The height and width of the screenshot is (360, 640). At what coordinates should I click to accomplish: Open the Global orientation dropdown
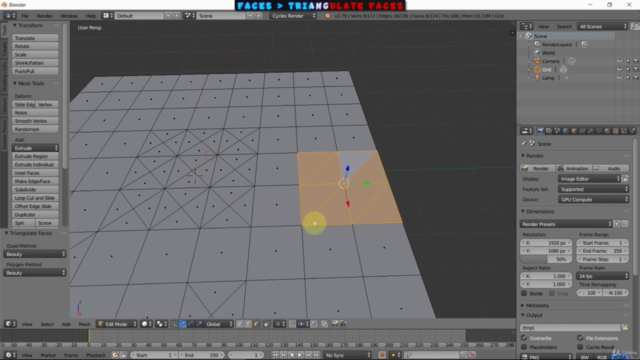pos(219,324)
